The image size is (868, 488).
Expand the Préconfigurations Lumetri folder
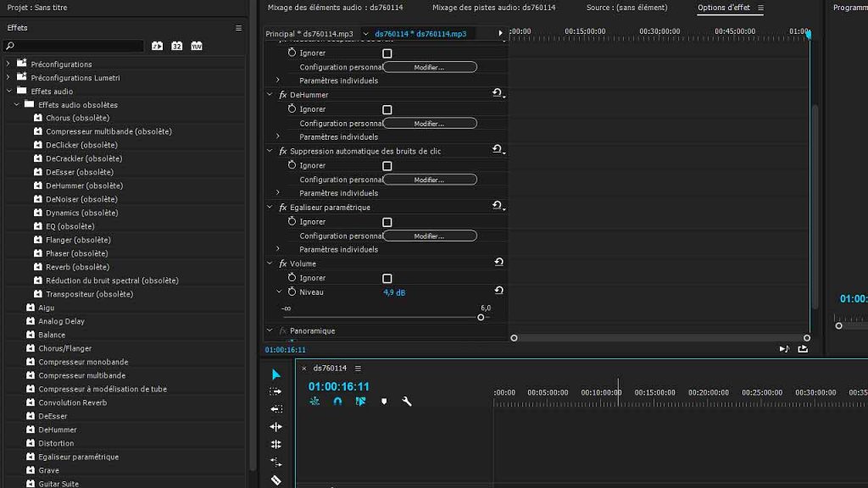[x=8, y=78]
